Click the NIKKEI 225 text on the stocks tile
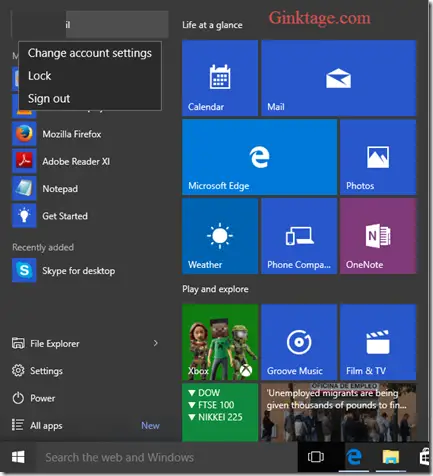Viewport: 433px width, 476px height. point(220,417)
